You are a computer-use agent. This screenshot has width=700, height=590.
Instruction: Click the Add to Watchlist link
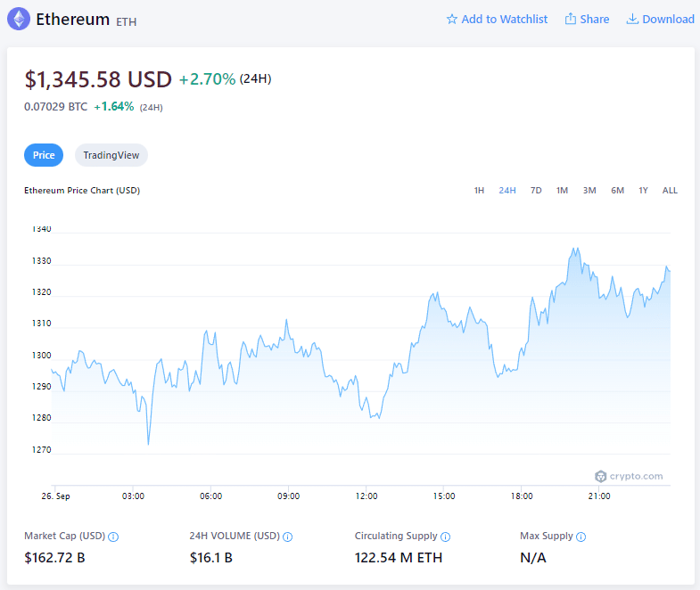click(504, 19)
